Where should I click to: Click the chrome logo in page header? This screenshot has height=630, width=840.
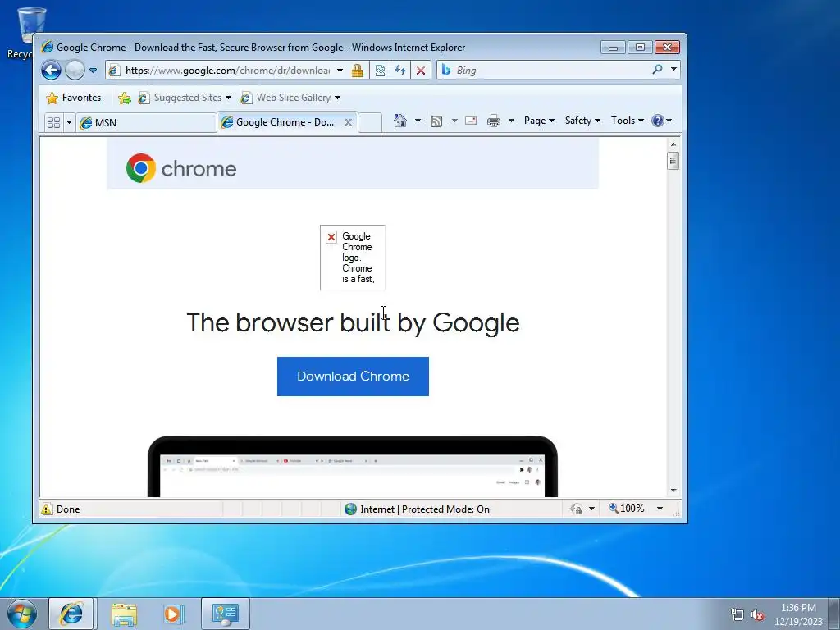(x=181, y=168)
